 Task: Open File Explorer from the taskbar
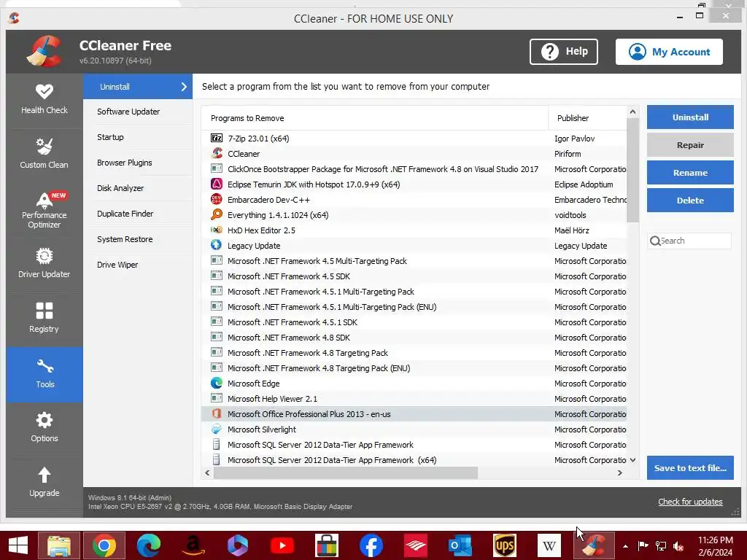click(59, 545)
